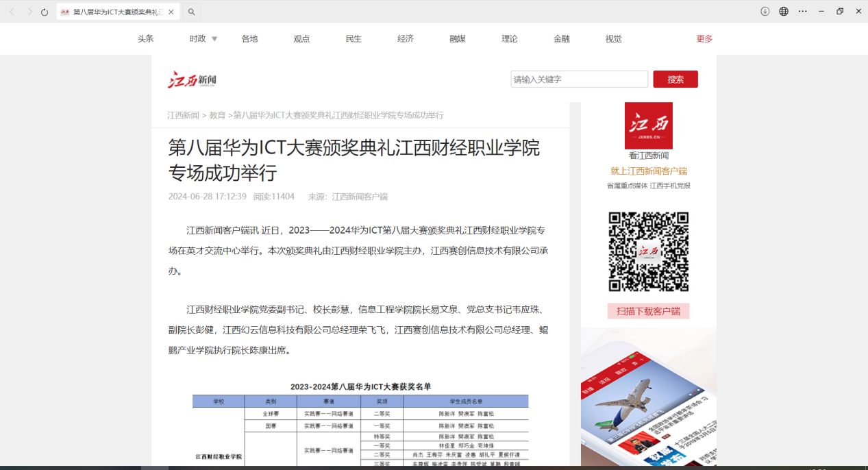Select the 融媒 navigation item
This screenshot has height=470, width=868.
(x=458, y=39)
